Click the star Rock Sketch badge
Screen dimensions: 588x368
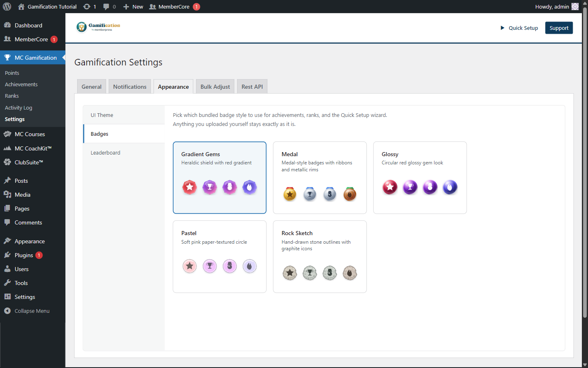290,273
